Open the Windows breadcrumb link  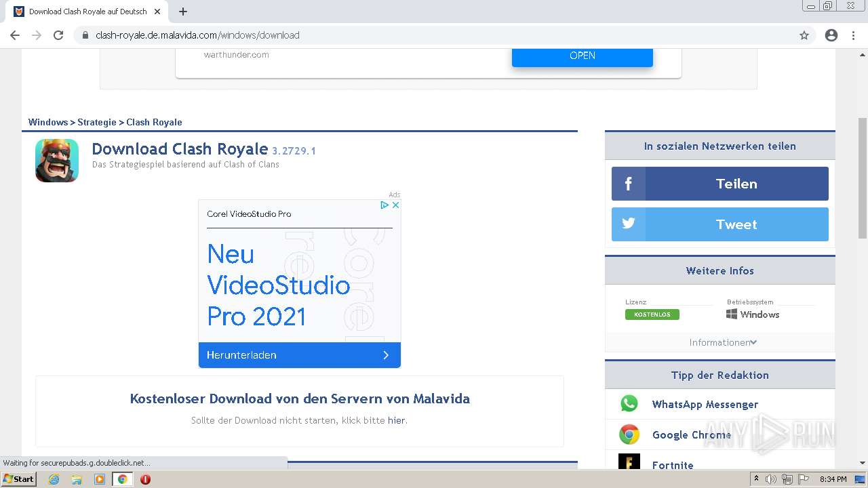pyautogui.click(x=48, y=122)
